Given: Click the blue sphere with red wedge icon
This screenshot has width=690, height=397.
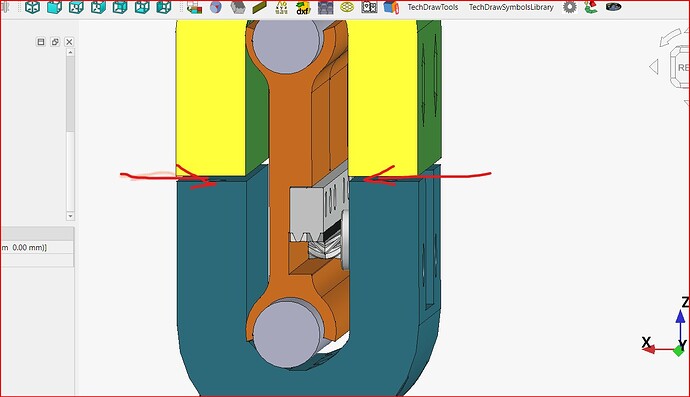Looking at the screenshot, I should tap(216, 7).
